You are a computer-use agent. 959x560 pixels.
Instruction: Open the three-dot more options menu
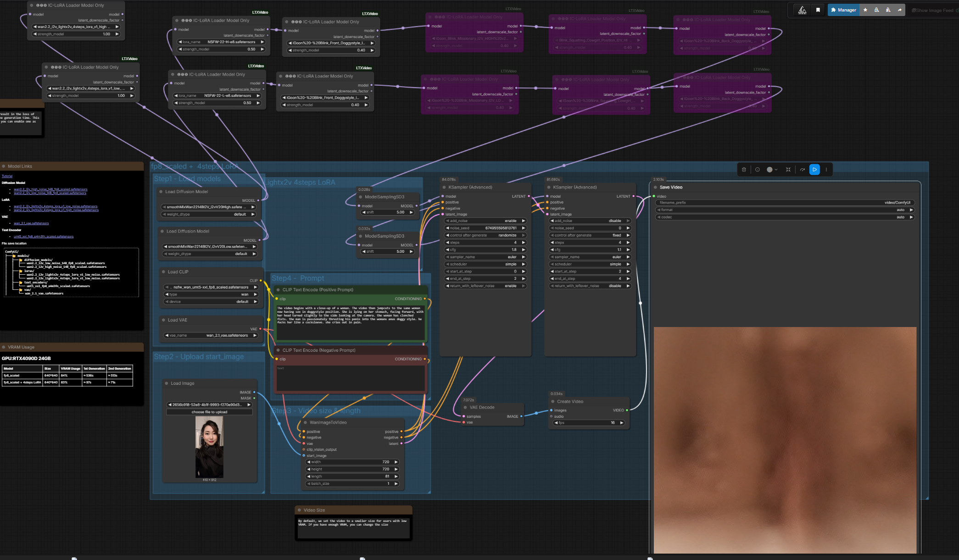[826, 170]
